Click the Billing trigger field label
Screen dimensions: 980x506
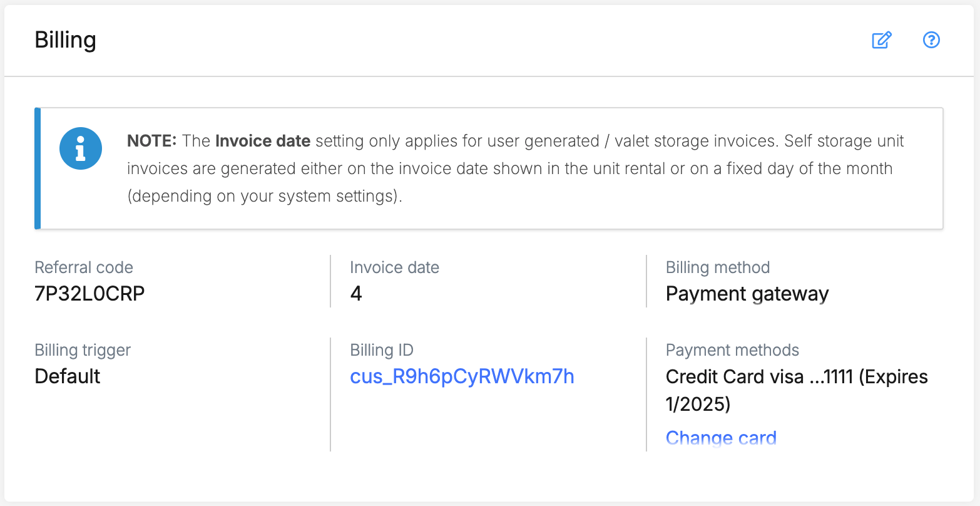[x=83, y=350]
